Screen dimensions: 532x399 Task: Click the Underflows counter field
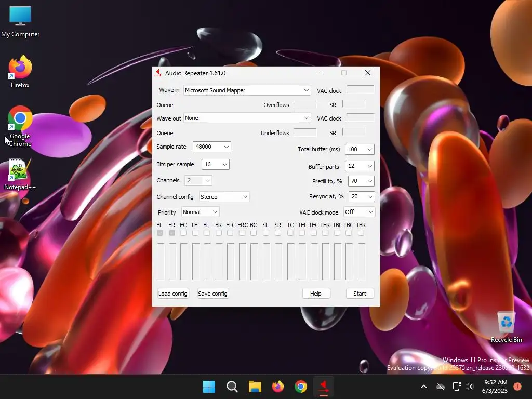click(304, 132)
